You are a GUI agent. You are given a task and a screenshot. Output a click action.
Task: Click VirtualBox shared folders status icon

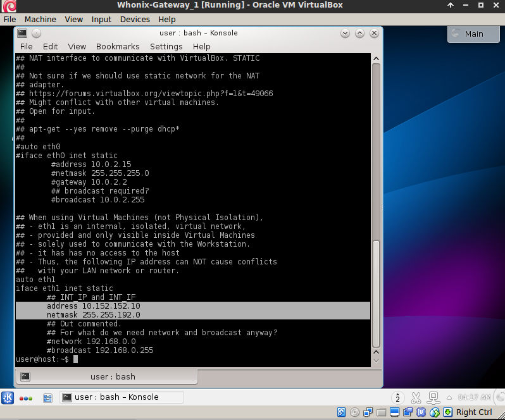click(x=381, y=412)
